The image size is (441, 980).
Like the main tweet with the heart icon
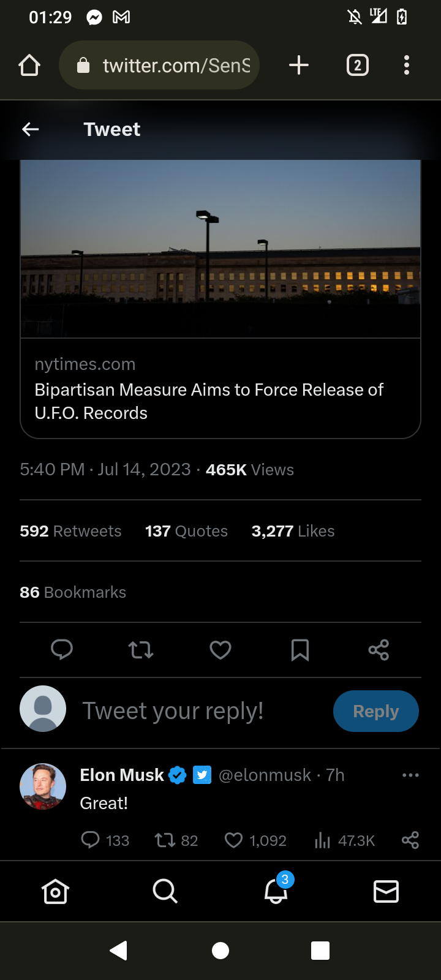221,649
